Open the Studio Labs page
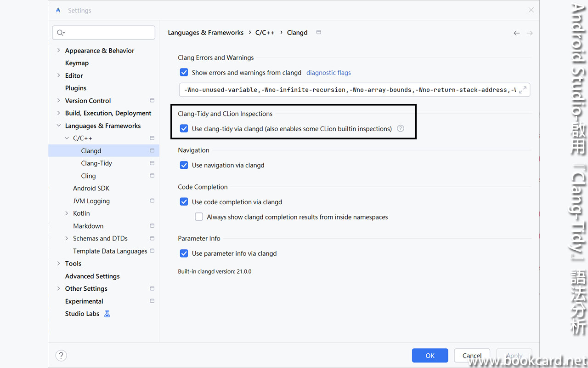Screen dimensions: 588x368 (x=82, y=314)
